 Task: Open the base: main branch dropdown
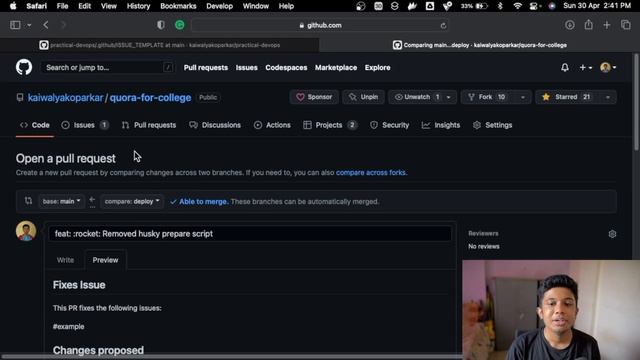62,201
